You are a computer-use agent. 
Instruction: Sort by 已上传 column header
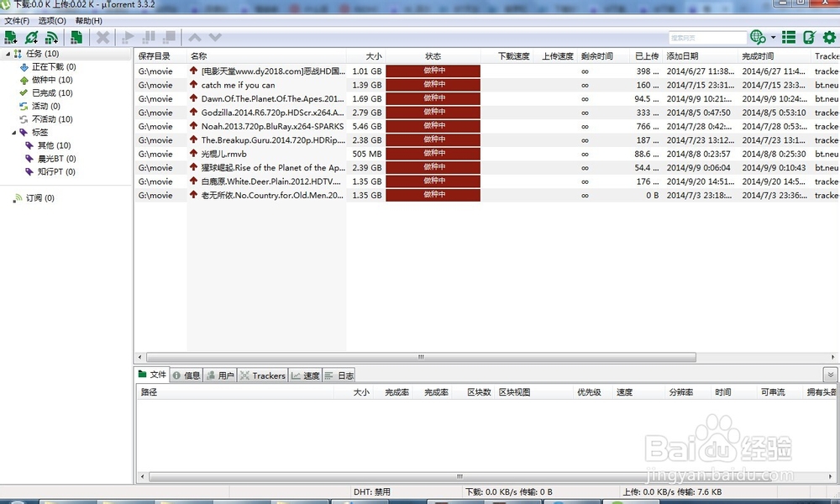[646, 56]
